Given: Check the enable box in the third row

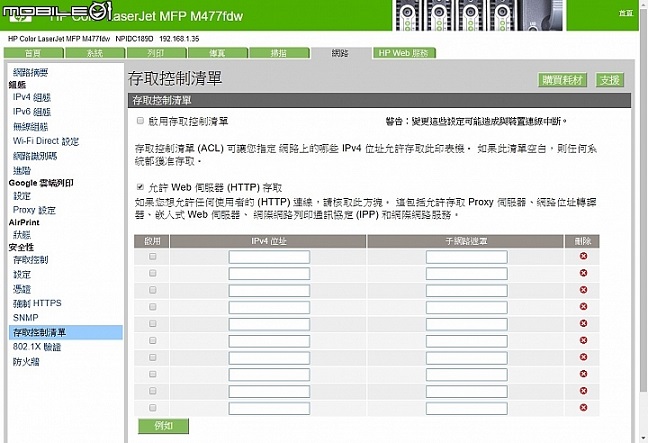Looking at the screenshot, I should pos(152,290).
